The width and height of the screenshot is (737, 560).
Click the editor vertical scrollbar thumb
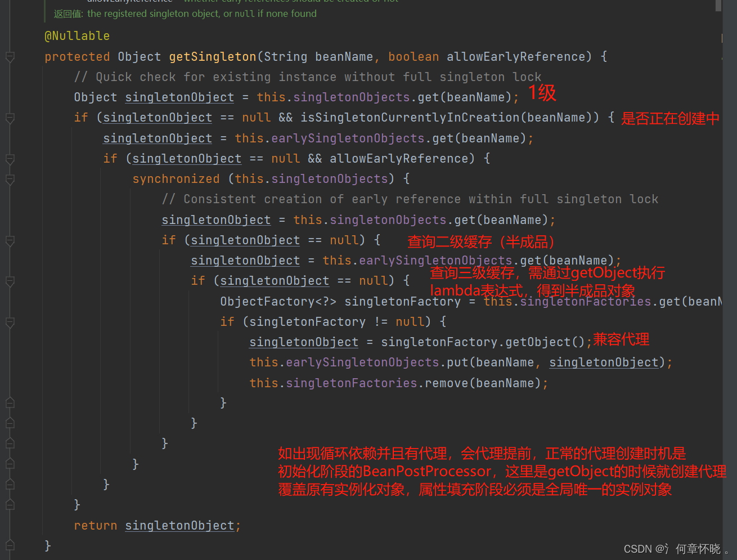[718, 5]
